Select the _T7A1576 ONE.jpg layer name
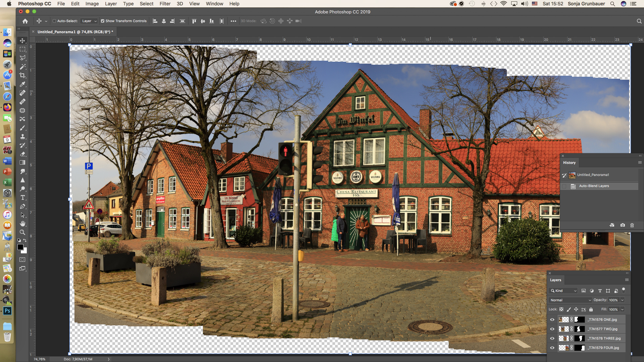 click(x=602, y=319)
